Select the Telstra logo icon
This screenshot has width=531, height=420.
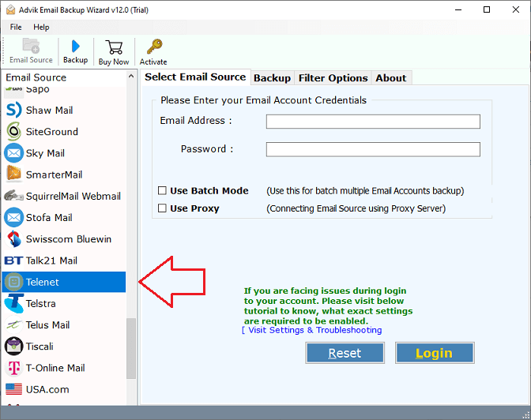[14, 303]
